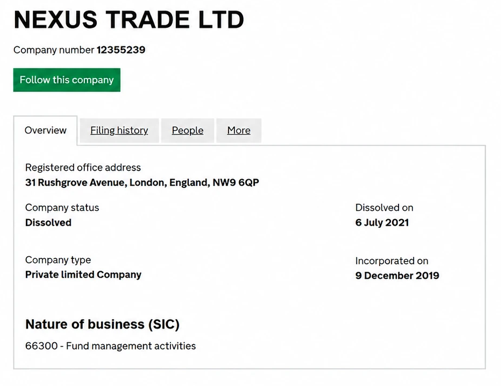501x386 pixels.
Task: Click the Dissolved on label
Action: tap(384, 208)
